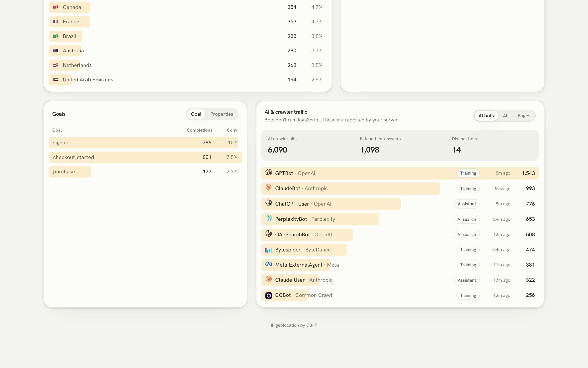Click the Meta-ExternalAgent row label

(307, 265)
